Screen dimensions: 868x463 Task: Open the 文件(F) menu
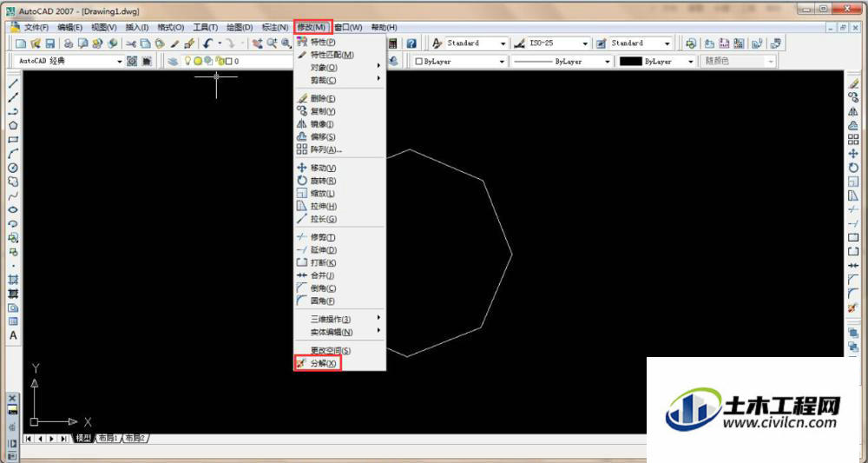coord(36,27)
